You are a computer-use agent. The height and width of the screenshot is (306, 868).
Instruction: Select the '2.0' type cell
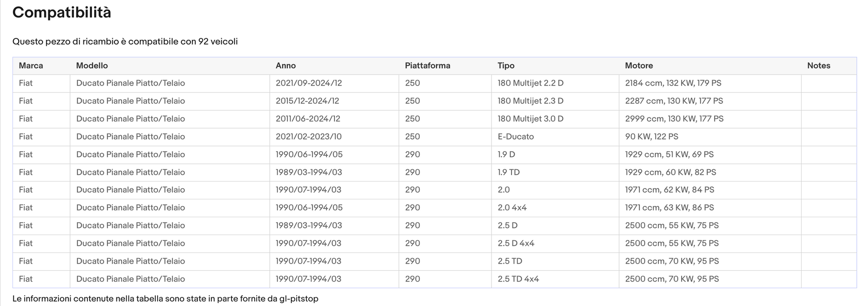click(555, 190)
